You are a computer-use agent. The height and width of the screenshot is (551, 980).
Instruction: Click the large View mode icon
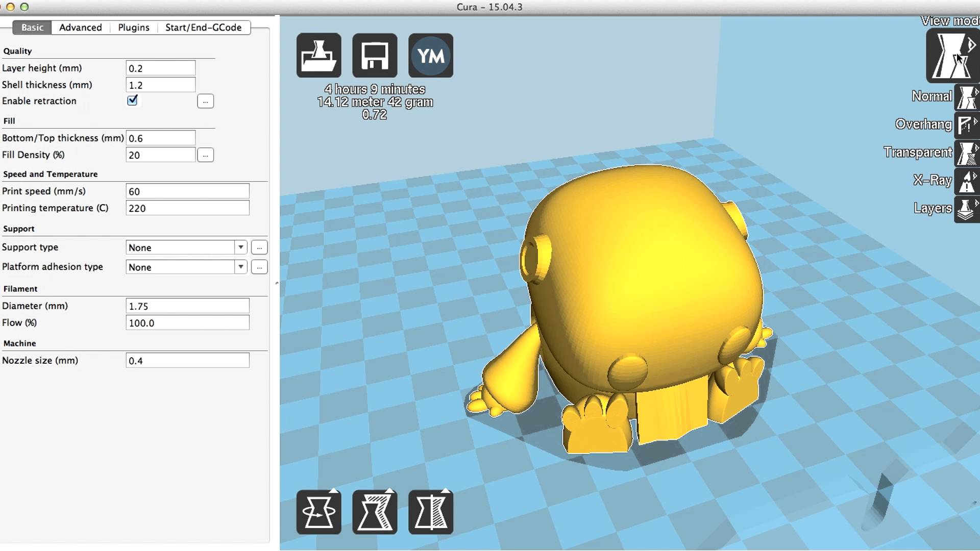[953, 56]
